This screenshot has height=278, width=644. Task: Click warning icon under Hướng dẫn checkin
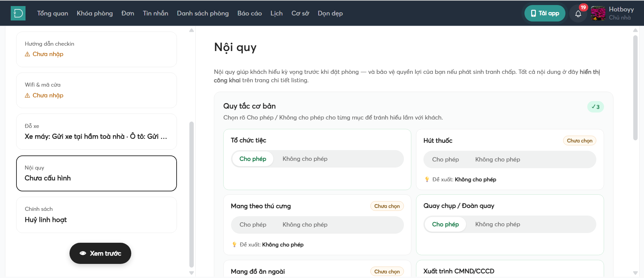(28, 54)
